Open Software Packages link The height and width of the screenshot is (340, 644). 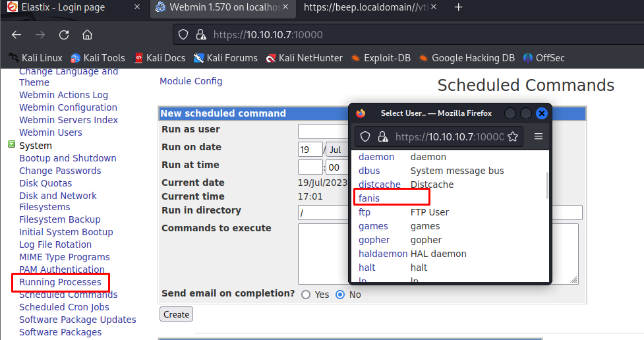click(x=61, y=332)
